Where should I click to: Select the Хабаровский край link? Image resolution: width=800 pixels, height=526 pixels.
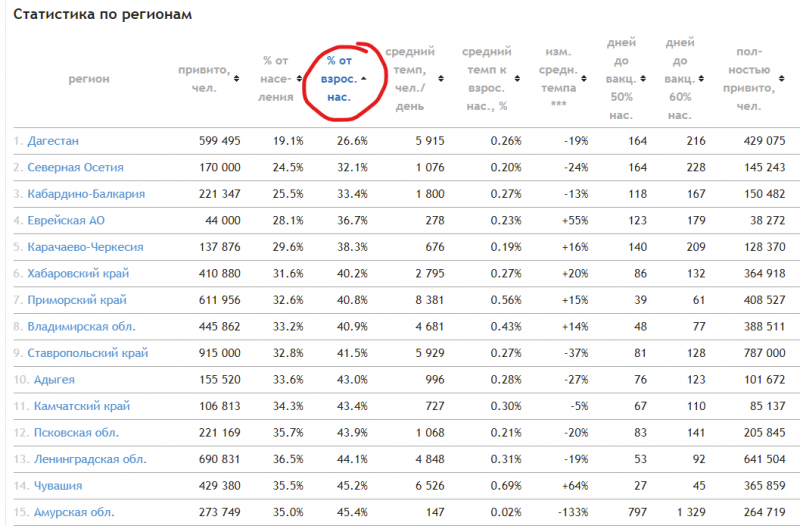(78, 273)
